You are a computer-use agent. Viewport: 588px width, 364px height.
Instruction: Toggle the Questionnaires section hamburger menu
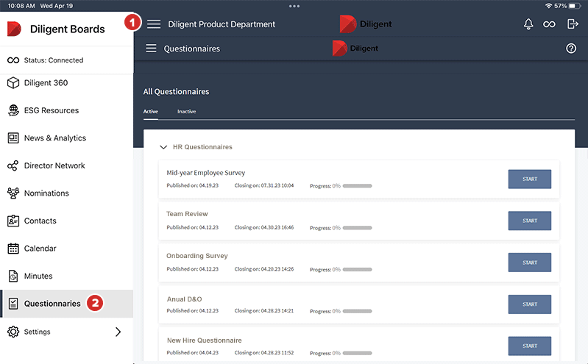coord(151,49)
